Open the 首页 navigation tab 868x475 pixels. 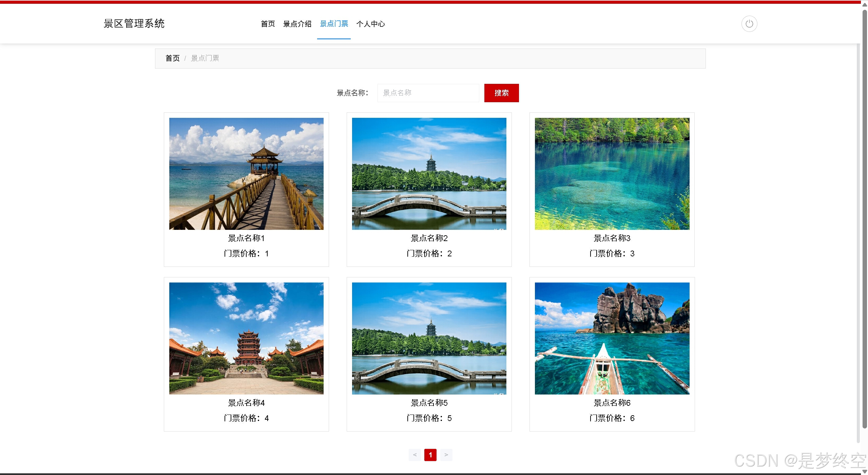(268, 24)
